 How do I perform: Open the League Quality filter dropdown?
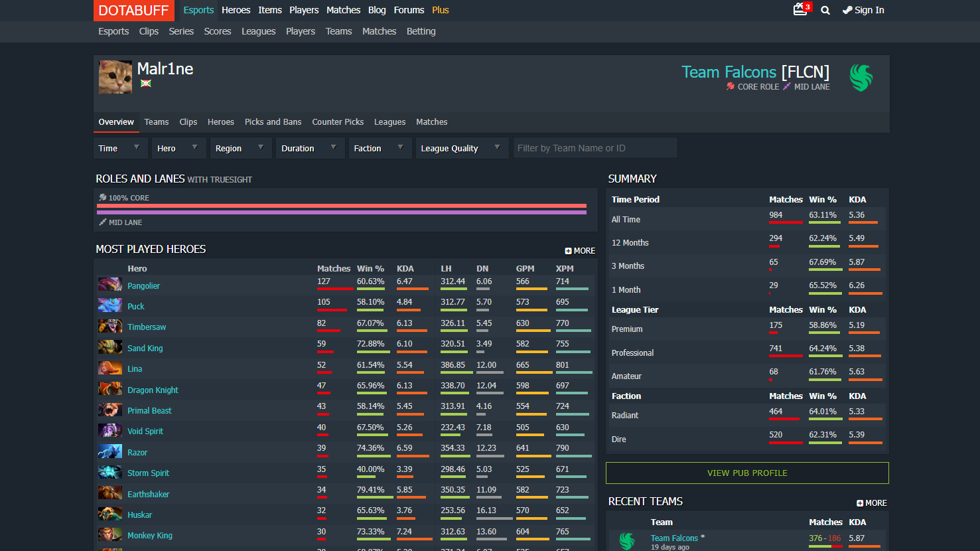pyautogui.click(x=462, y=148)
